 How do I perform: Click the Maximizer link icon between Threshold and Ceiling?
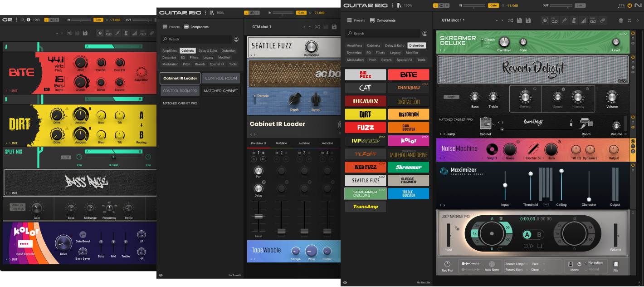(546, 205)
